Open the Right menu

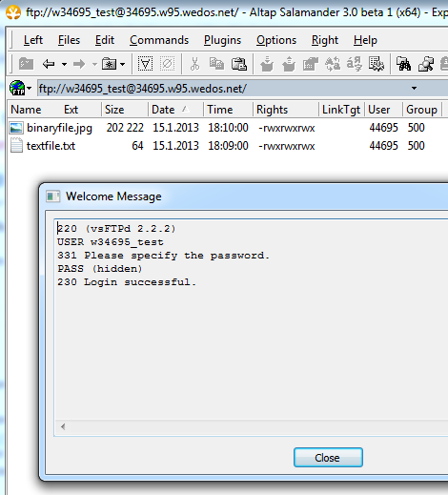[325, 40]
